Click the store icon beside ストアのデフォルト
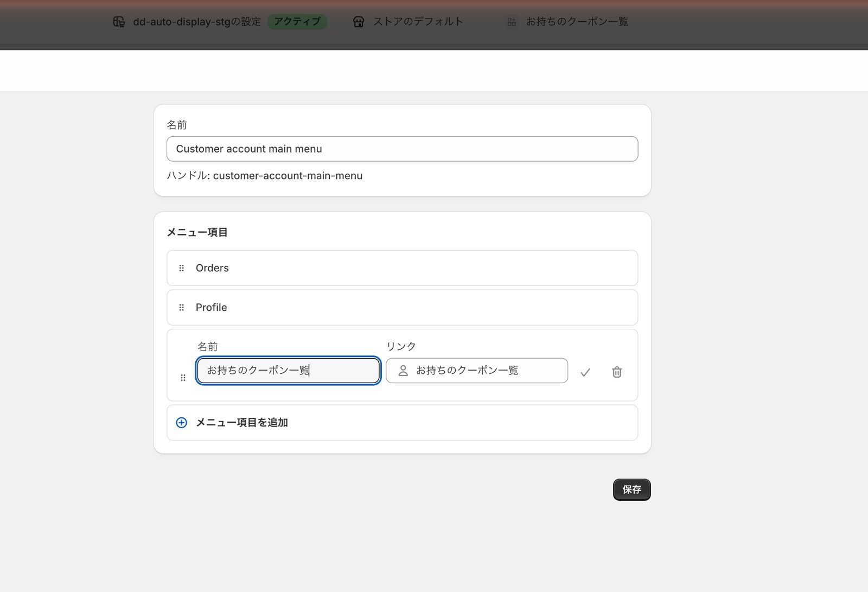The height and width of the screenshot is (592, 868). click(x=359, y=22)
